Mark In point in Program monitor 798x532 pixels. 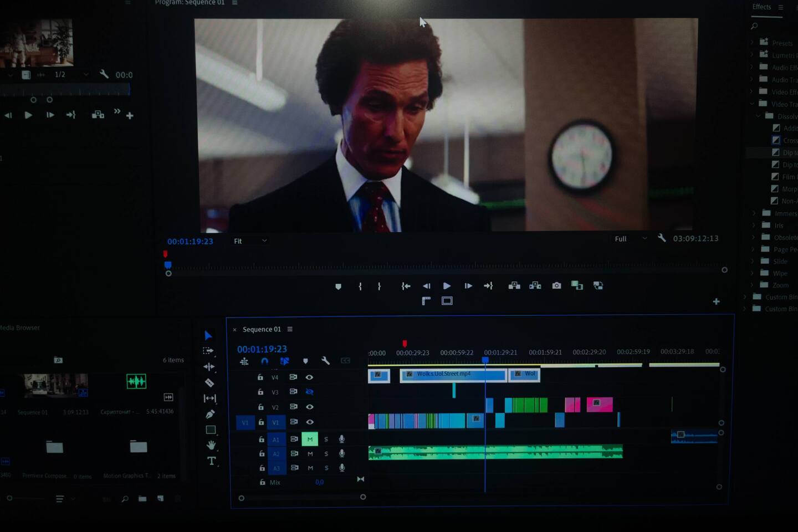(360, 287)
